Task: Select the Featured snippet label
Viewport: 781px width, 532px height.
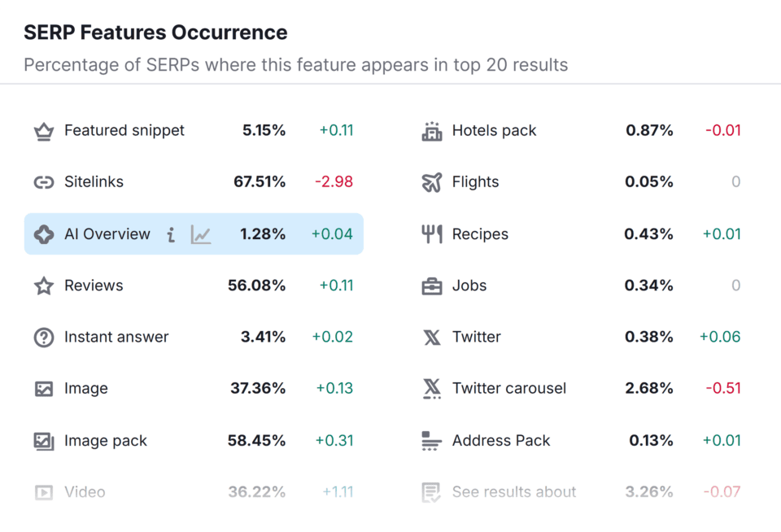Action: tap(124, 131)
